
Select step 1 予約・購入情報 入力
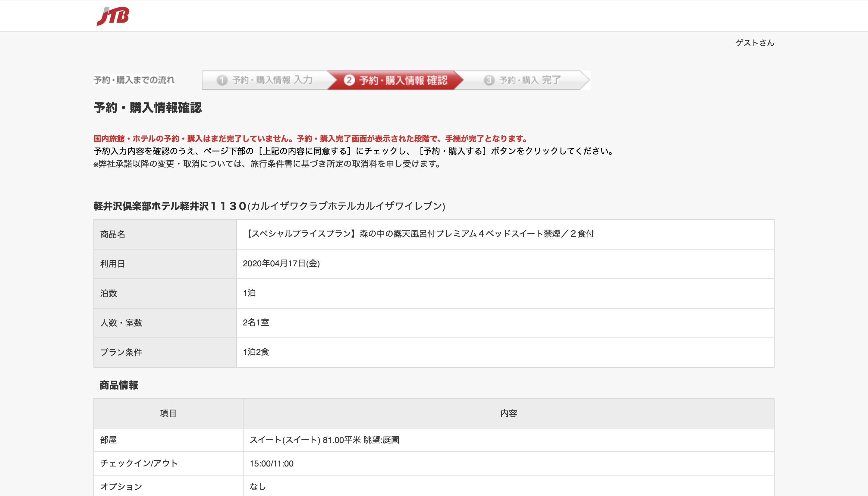tap(265, 80)
